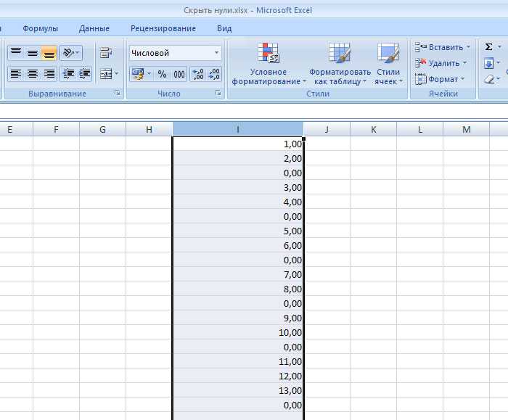Screen dimensions: 508x420
Task: Open the merge cells dropdown arrow
Action: point(117,74)
